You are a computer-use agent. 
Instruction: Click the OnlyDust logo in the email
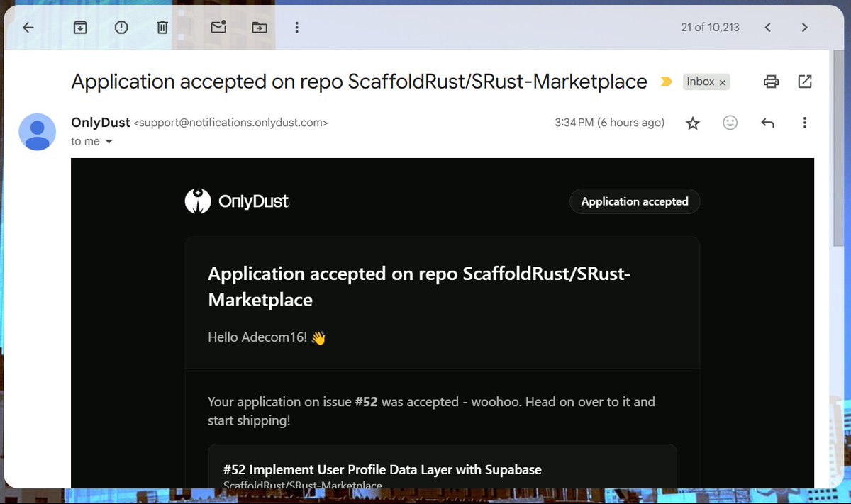[x=238, y=201]
